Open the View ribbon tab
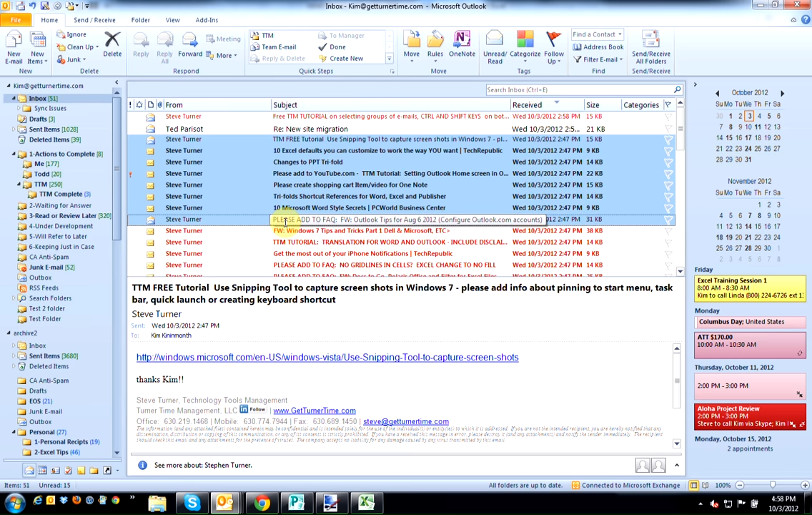This screenshot has height=515, width=812. [x=173, y=20]
